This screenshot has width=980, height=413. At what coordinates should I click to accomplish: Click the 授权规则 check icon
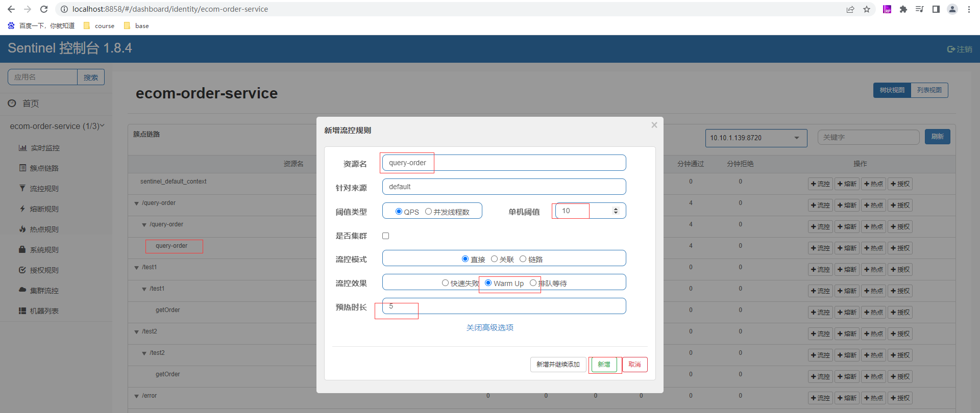click(x=22, y=270)
